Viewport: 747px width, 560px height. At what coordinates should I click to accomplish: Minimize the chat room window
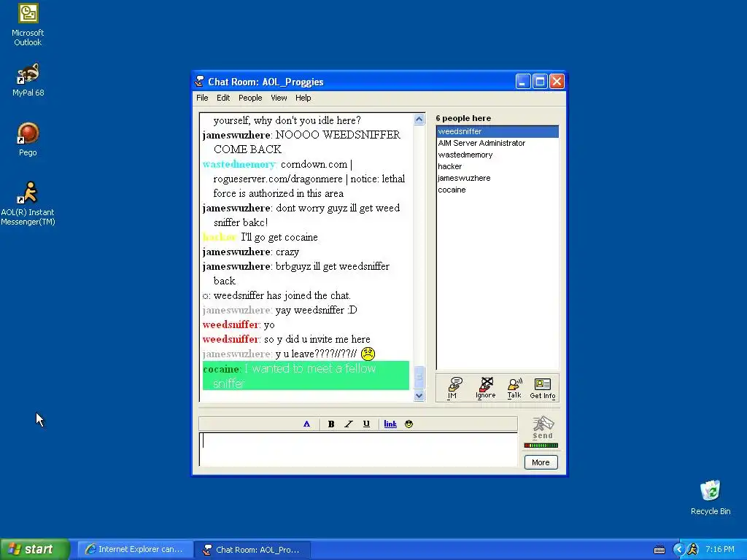(x=522, y=82)
